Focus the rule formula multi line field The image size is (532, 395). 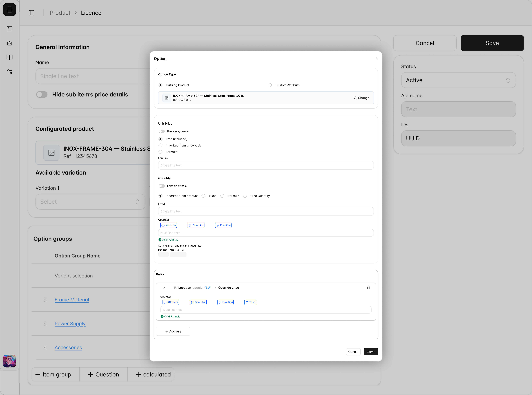click(266, 310)
